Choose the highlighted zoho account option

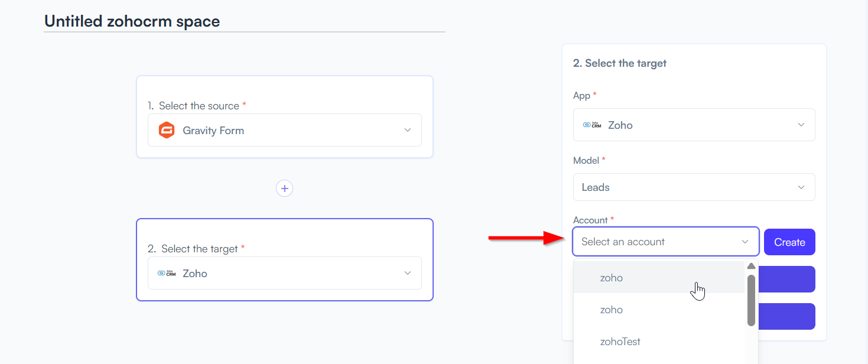point(659,278)
